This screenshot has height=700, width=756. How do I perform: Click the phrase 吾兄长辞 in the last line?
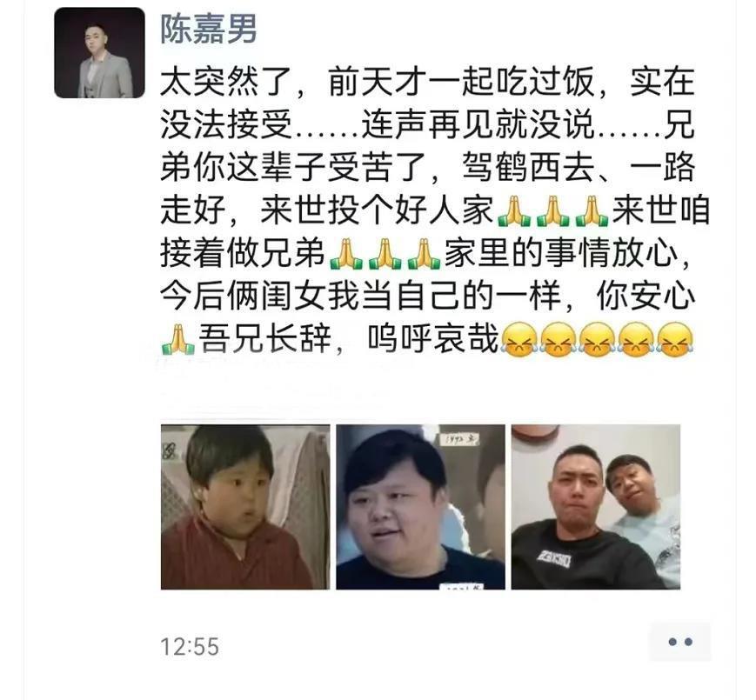point(264,339)
